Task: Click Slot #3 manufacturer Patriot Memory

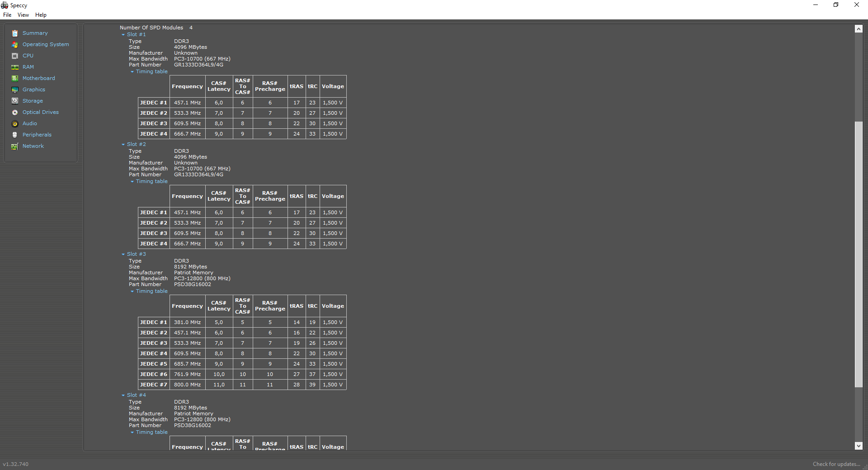Action: (x=193, y=273)
